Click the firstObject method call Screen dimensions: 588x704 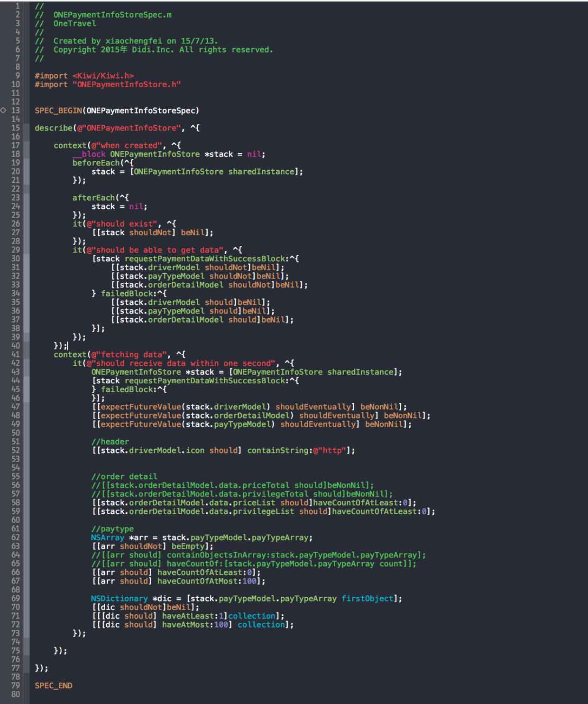(367, 599)
